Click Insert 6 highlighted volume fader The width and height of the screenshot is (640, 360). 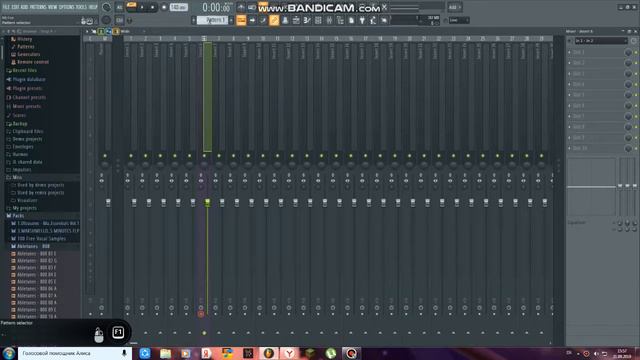207,202
